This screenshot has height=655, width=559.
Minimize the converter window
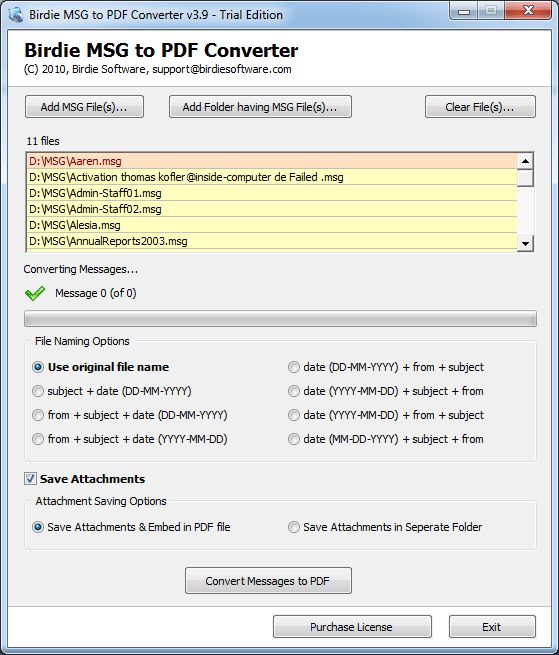tap(463, 12)
